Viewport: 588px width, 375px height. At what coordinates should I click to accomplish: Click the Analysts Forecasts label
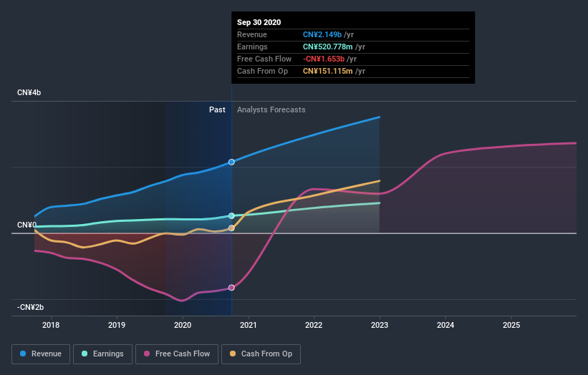pos(271,110)
